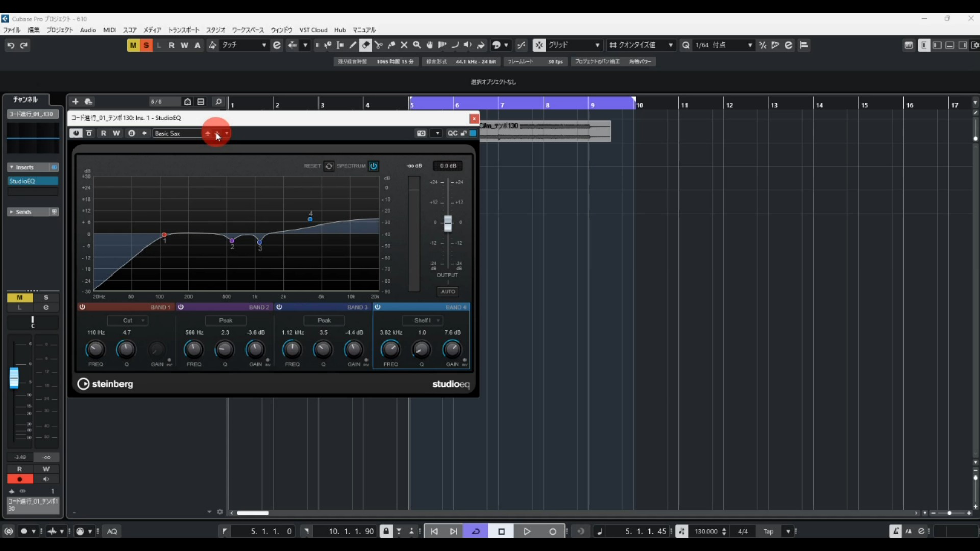Click the transport Stop button
The height and width of the screenshot is (551, 980).
point(501,531)
